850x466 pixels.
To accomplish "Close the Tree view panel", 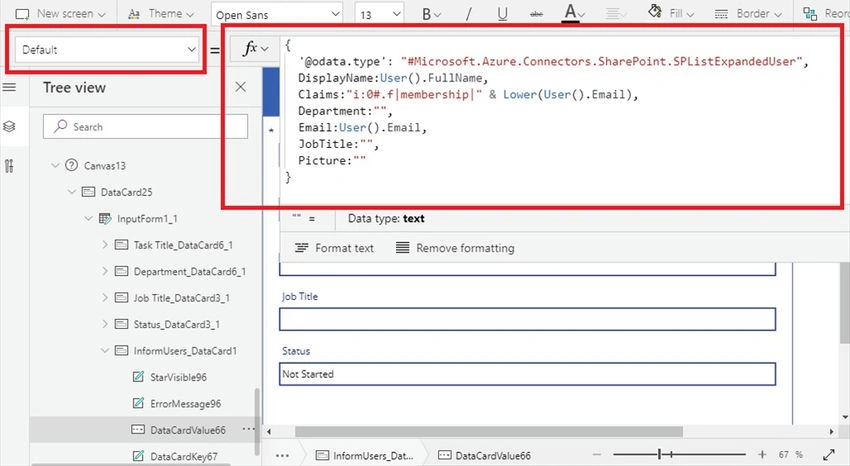I will tap(241, 87).
